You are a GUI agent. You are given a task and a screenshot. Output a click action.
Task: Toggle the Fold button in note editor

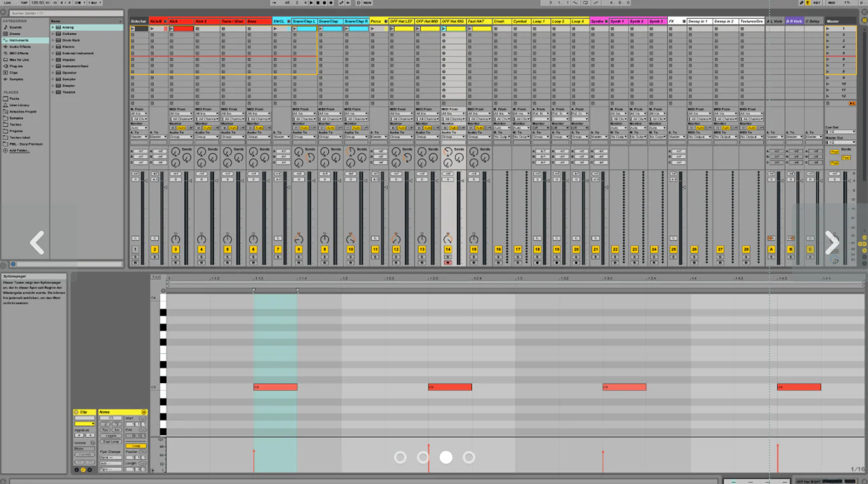[156, 277]
